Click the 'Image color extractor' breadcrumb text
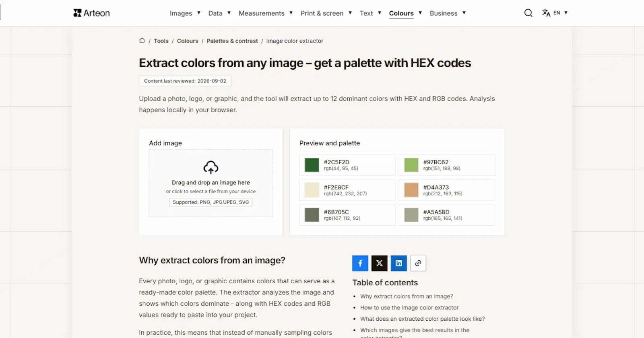 pos(295,41)
